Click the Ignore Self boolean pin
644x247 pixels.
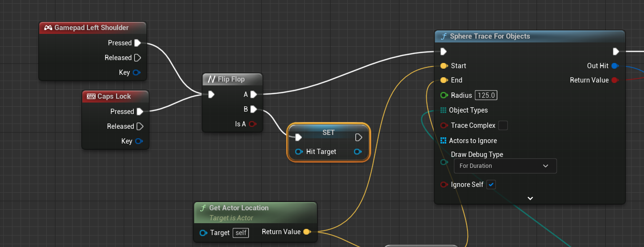point(444,185)
